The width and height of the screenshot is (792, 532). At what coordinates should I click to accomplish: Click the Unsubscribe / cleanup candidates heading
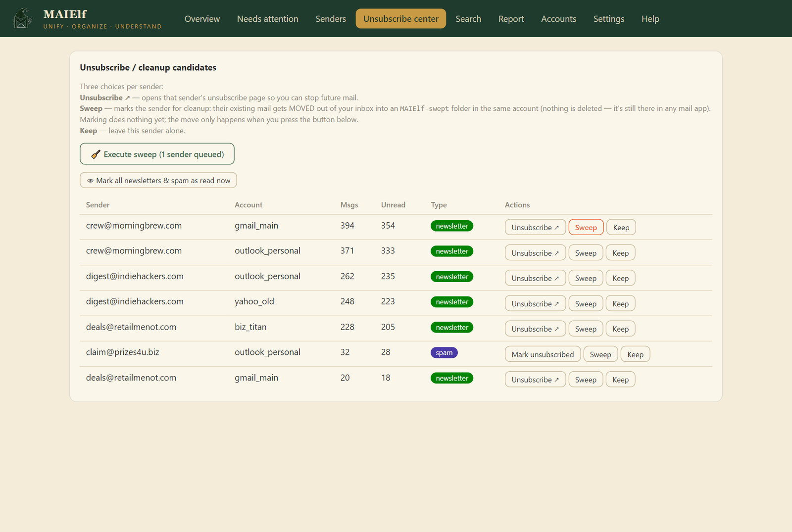[x=148, y=67]
